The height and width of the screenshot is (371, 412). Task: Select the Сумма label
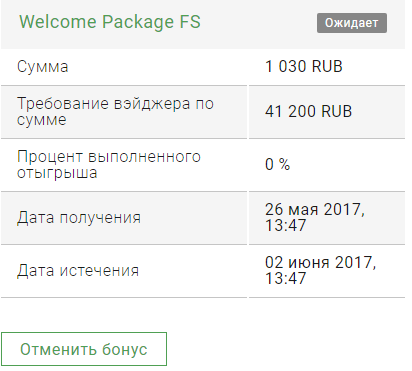[43, 67]
